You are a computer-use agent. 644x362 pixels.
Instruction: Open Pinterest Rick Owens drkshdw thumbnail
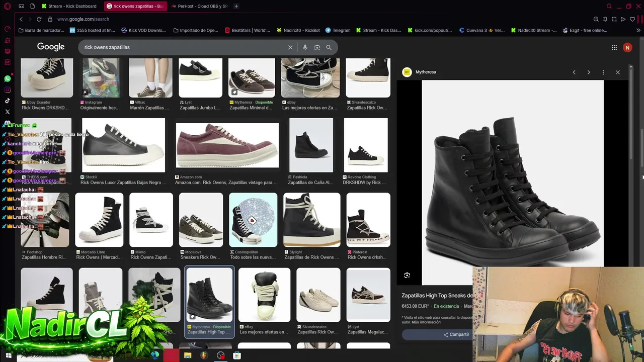[x=368, y=220]
